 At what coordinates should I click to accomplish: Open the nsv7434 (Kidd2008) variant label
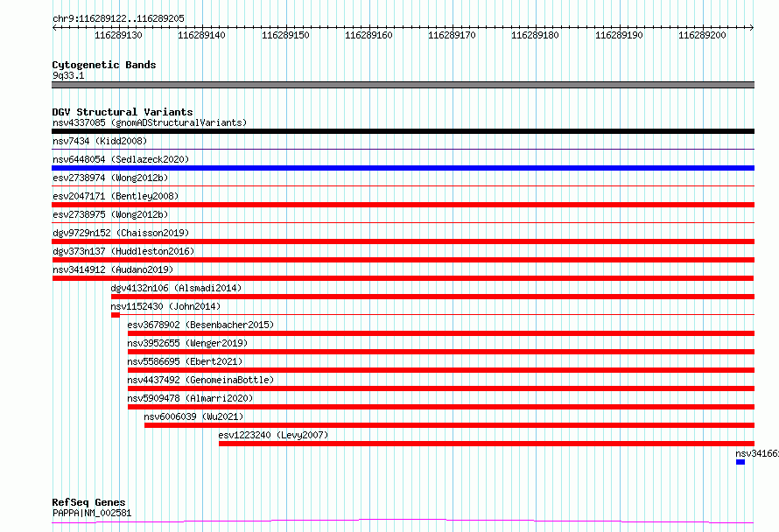coord(100,141)
